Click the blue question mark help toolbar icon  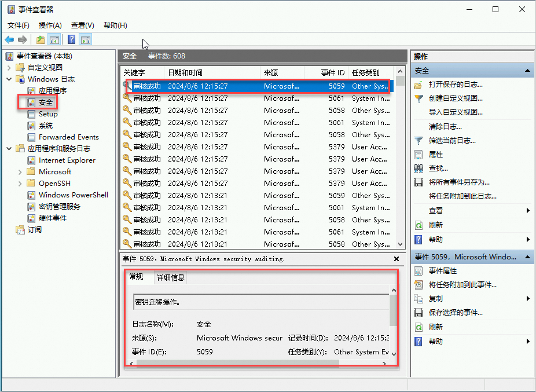click(x=71, y=39)
